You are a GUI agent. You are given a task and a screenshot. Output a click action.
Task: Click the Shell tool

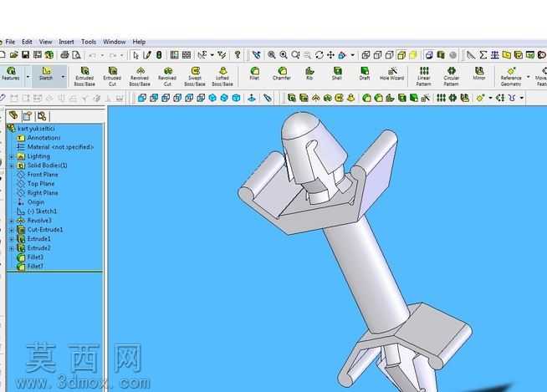(x=337, y=74)
